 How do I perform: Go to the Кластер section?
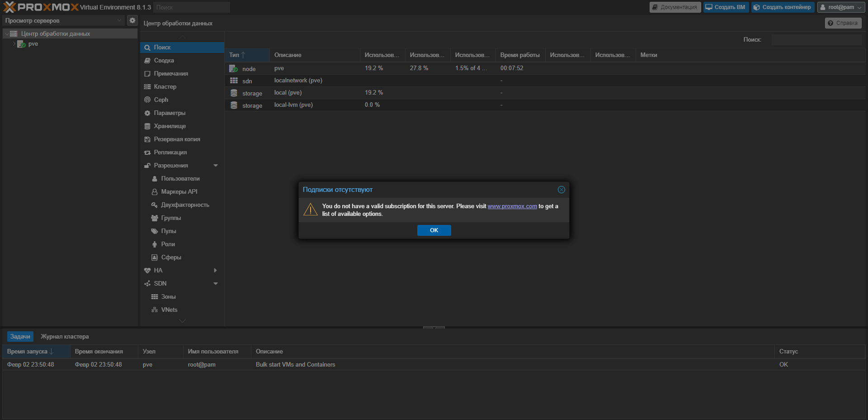[182, 86]
